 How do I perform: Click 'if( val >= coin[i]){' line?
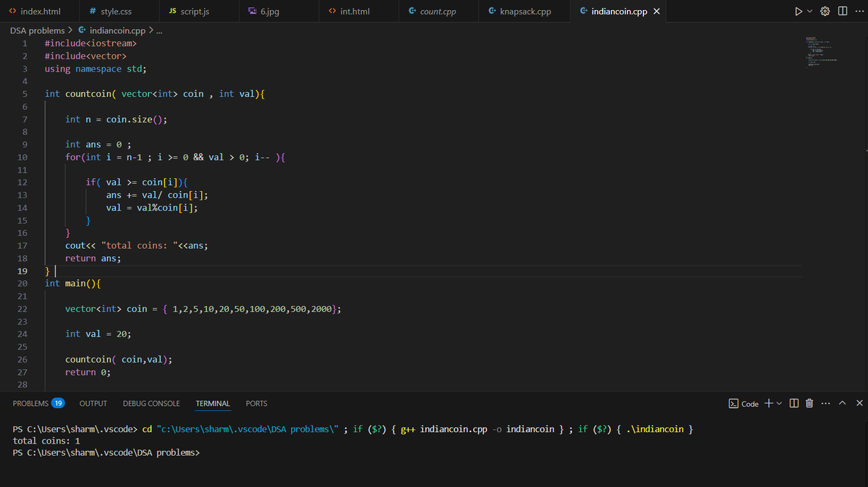137,182
